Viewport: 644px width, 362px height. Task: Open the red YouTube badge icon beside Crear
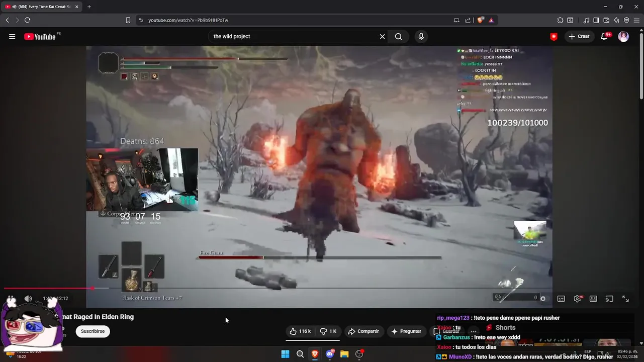pyautogui.click(x=554, y=36)
